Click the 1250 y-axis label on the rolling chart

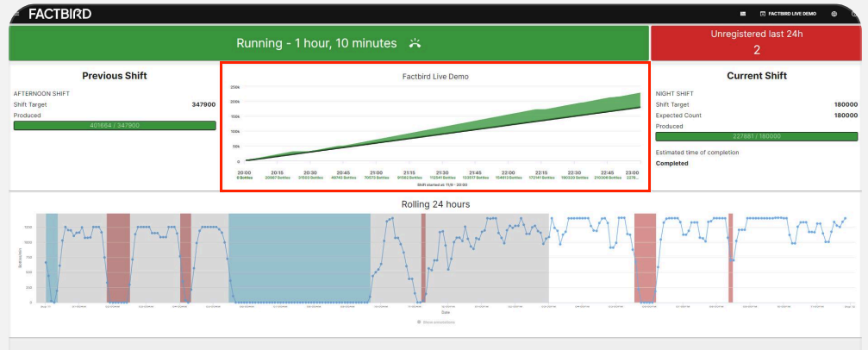click(x=27, y=228)
